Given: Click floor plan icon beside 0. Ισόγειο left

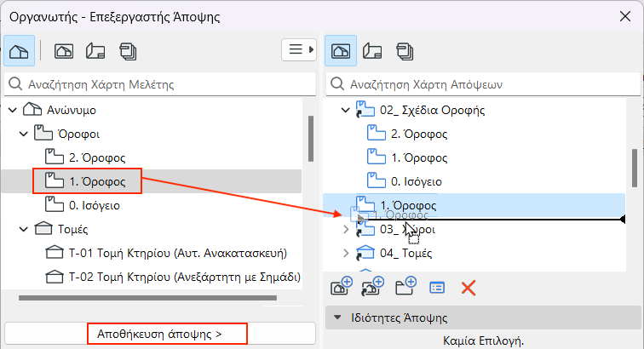Looking at the screenshot, I should 55,204.
